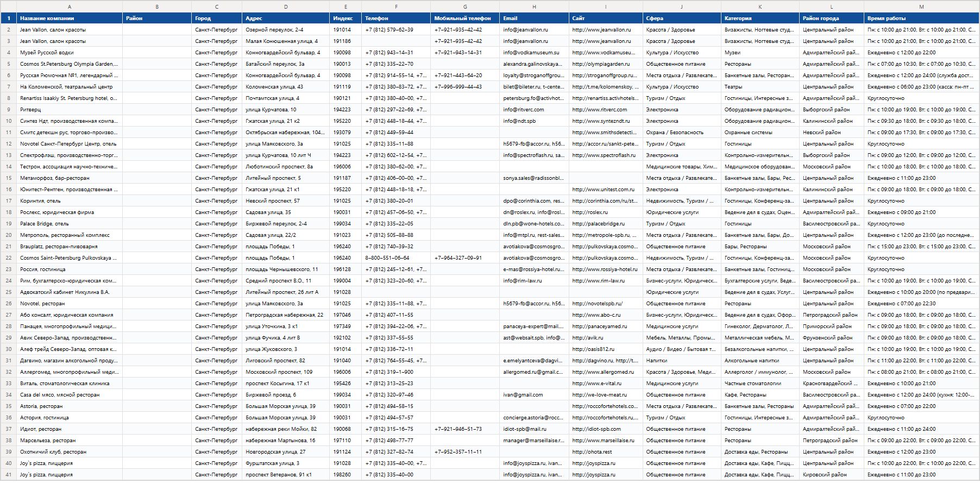Select the 'Охрана / Безопасность' cell

[682, 133]
